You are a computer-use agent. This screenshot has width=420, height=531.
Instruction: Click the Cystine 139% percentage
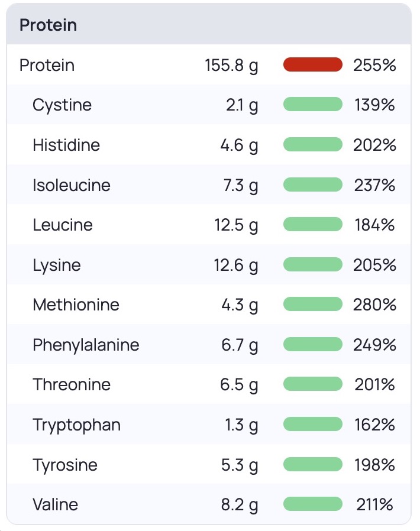click(374, 105)
